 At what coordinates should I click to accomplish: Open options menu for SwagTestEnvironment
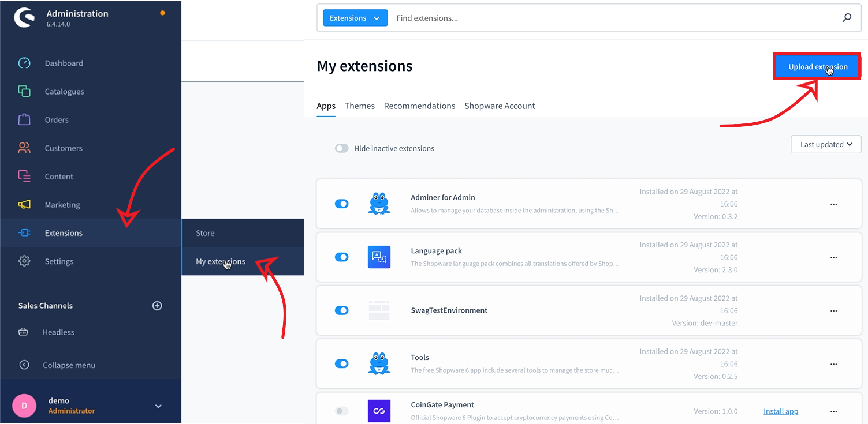click(x=833, y=311)
